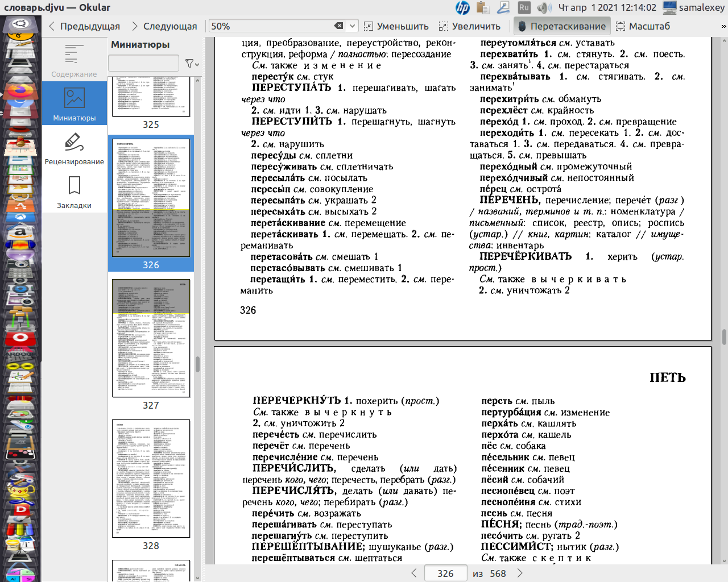This screenshot has width=728, height=582.
Task: Select the Масштаб zoom tool
Action: [x=643, y=26]
